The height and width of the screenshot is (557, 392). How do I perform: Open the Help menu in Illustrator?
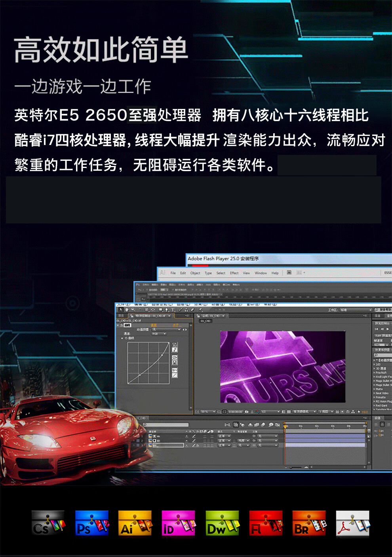[x=275, y=273]
